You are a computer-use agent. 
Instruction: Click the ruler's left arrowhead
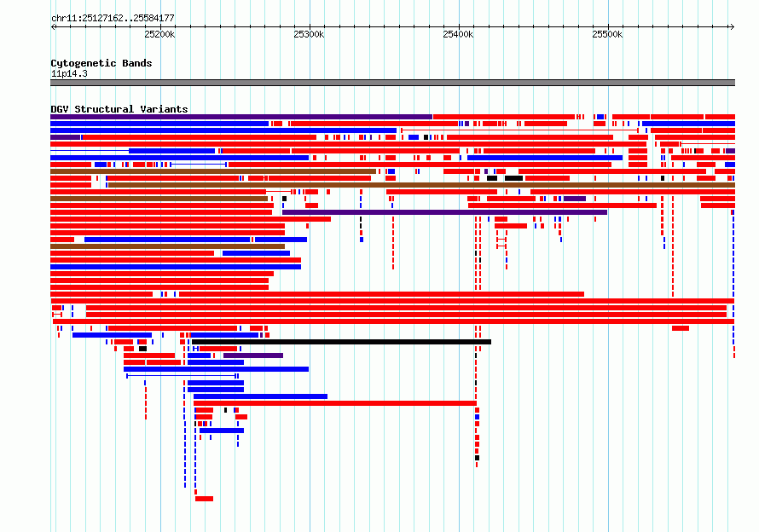coord(53,26)
